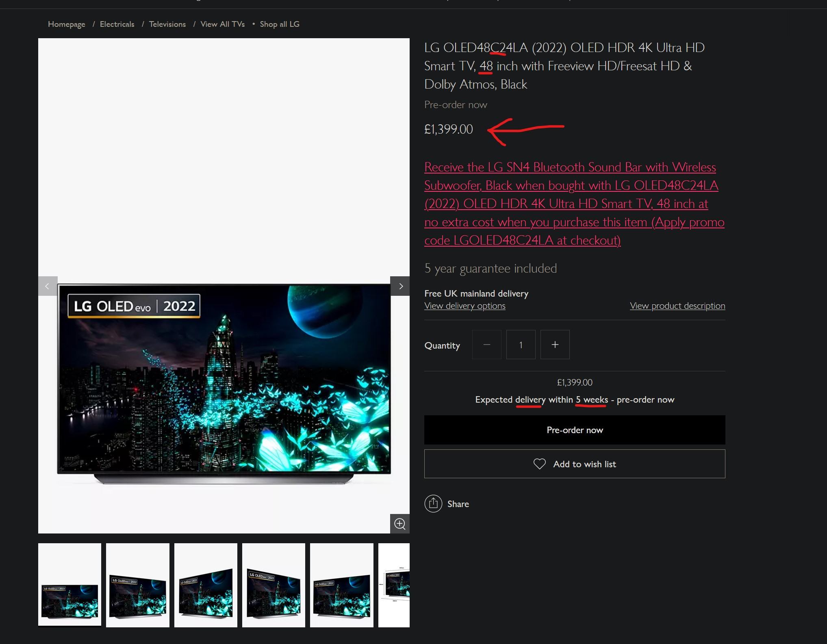The height and width of the screenshot is (644, 827).
Task: Decrease quantity with minus button
Action: coord(487,345)
